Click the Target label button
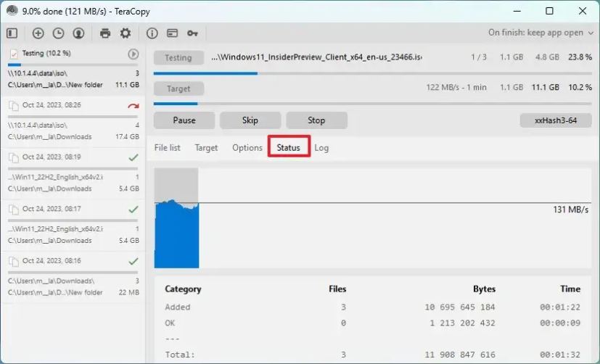Screen dimensions: 600x364 178,88
